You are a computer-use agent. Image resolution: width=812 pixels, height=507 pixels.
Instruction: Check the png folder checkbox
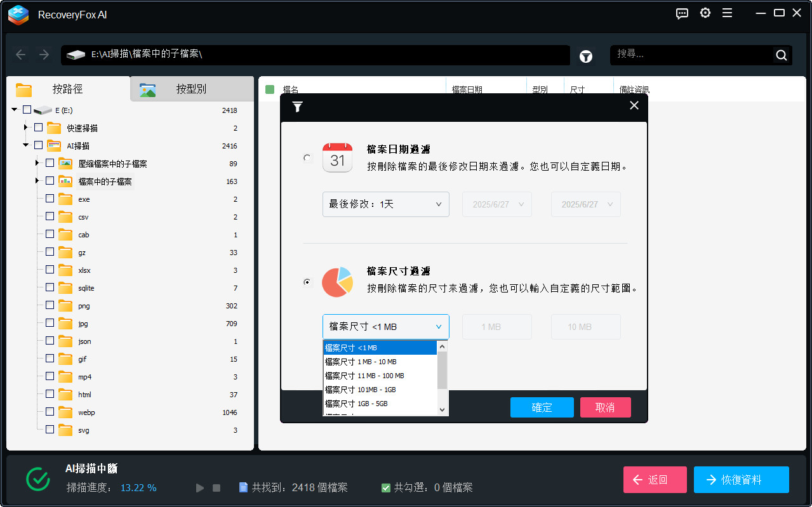49,305
